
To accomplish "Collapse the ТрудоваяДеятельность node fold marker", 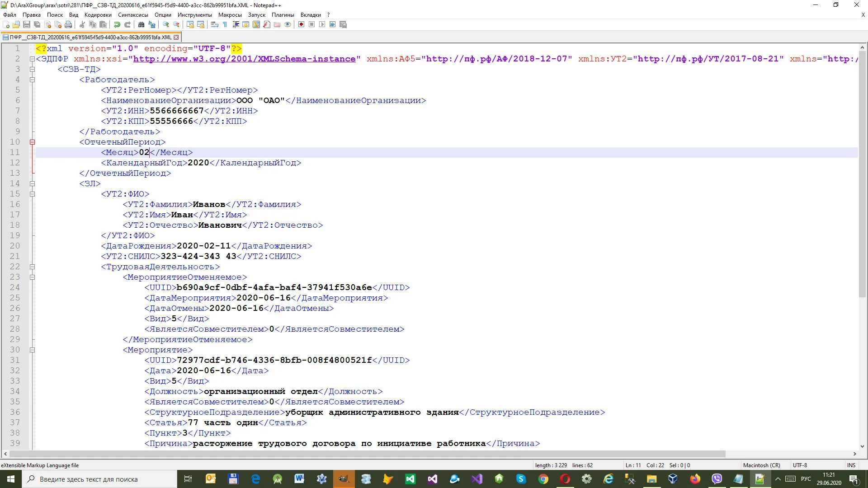I will tap(32, 267).
